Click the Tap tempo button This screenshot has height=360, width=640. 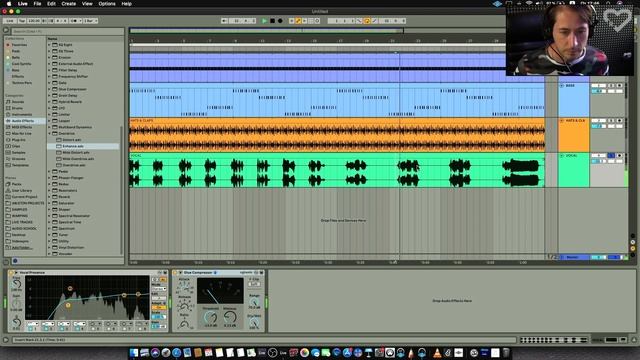click(22, 21)
